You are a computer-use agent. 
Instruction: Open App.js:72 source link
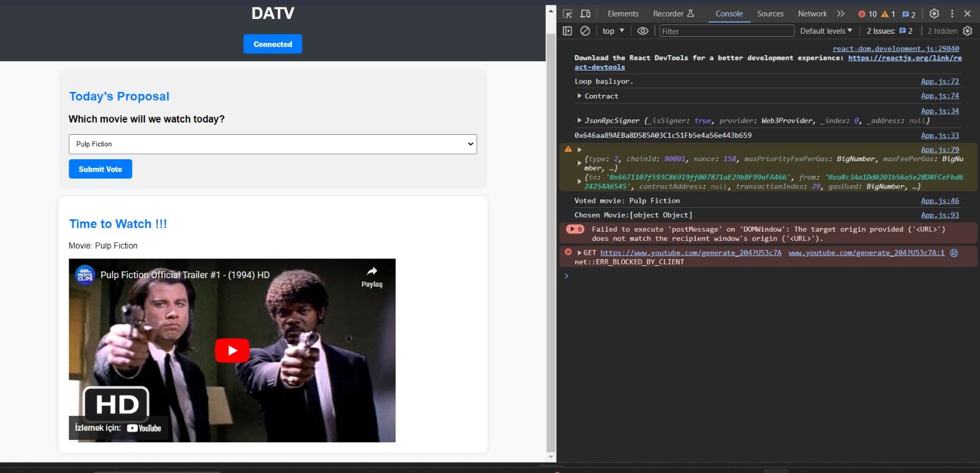[940, 81]
